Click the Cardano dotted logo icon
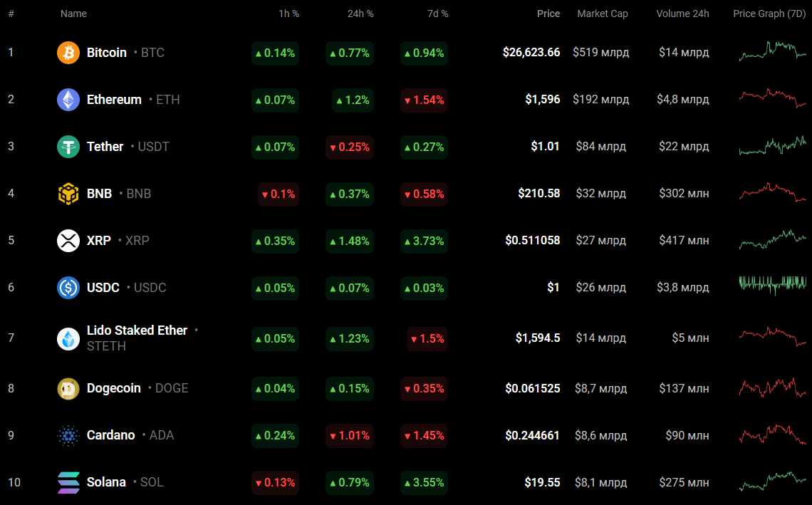Screen dimensions: 812x505 point(68,436)
